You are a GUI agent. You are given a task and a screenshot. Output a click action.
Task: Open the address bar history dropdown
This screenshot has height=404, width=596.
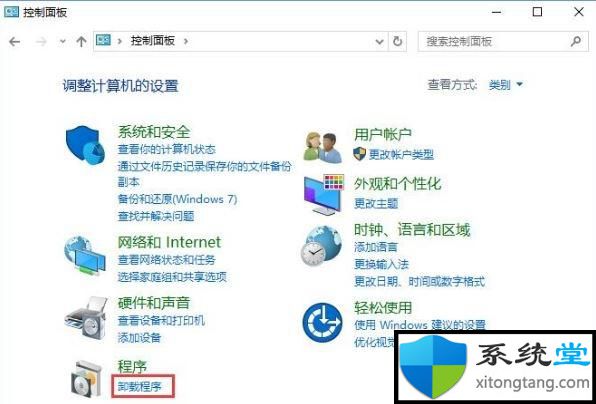click(x=379, y=41)
